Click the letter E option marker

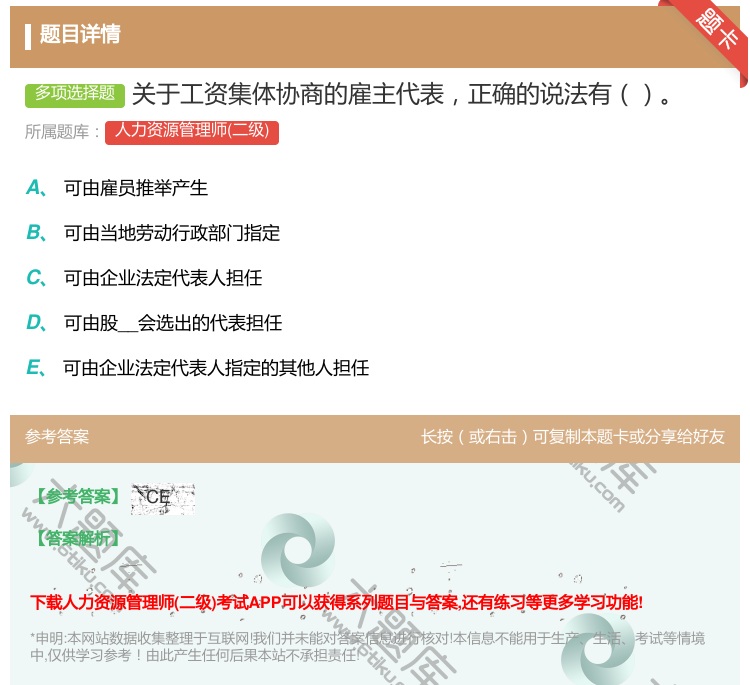pyautogui.click(x=36, y=368)
